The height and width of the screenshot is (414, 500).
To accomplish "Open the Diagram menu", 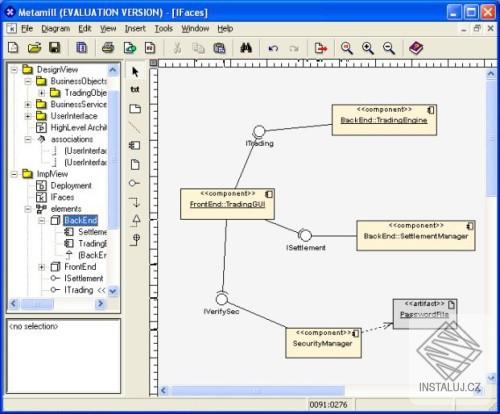I will (56, 29).
